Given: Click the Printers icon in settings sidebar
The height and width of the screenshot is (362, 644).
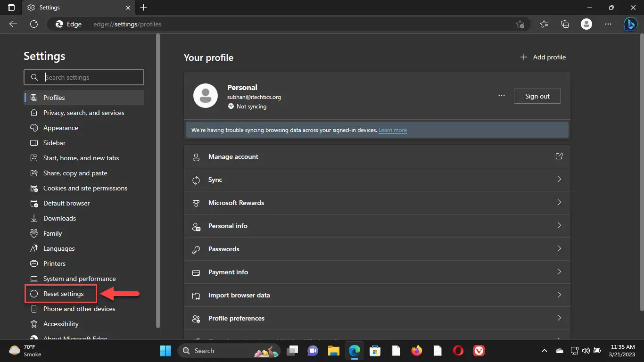Looking at the screenshot, I should [x=34, y=263].
